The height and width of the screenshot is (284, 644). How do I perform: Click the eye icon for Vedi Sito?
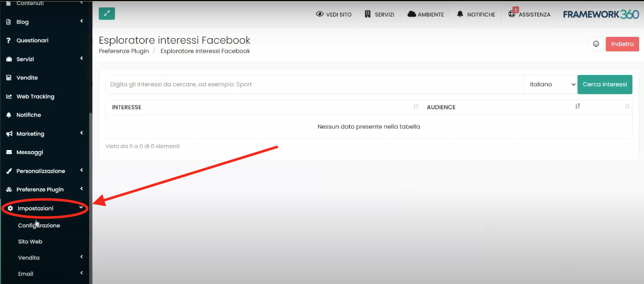coord(319,14)
